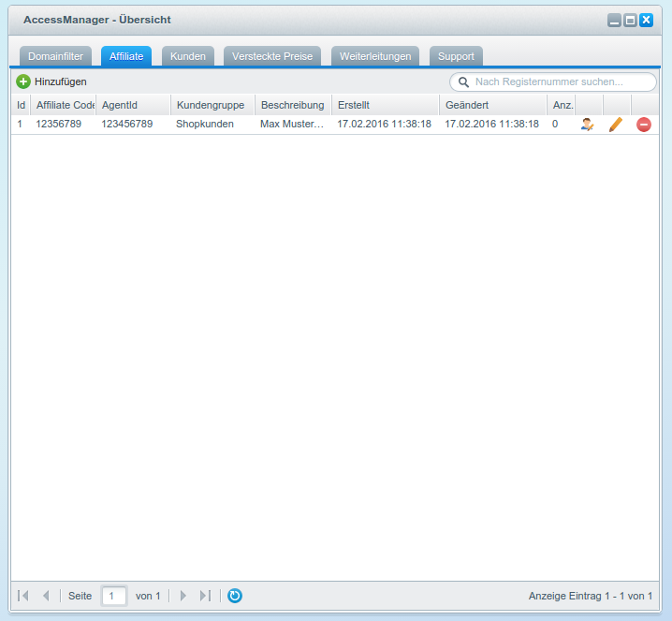
Task: Edit the affiliate entry with pencil icon
Action: pyautogui.click(x=615, y=124)
